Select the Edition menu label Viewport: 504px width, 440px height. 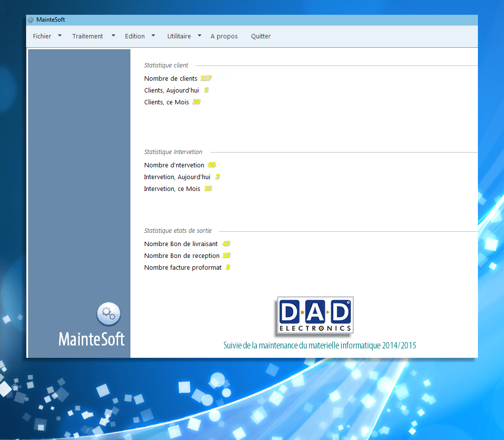point(134,36)
